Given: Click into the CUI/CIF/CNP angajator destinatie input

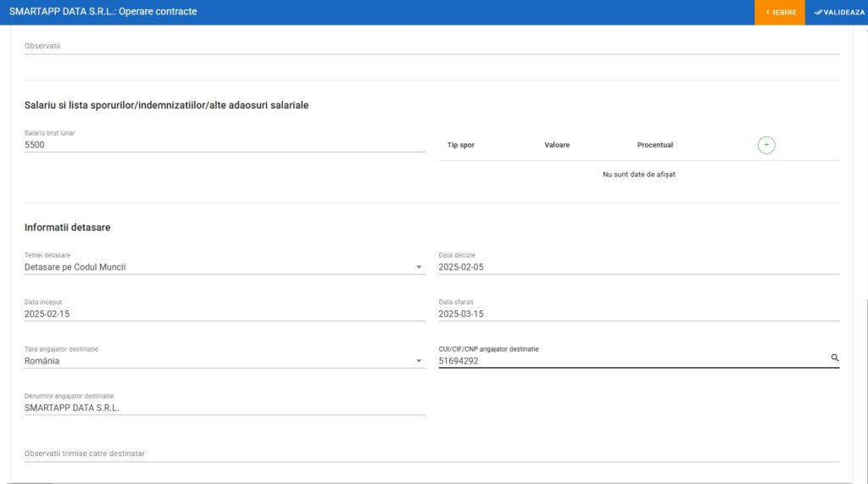Looking at the screenshot, I should pyautogui.click(x=632, y=360).
